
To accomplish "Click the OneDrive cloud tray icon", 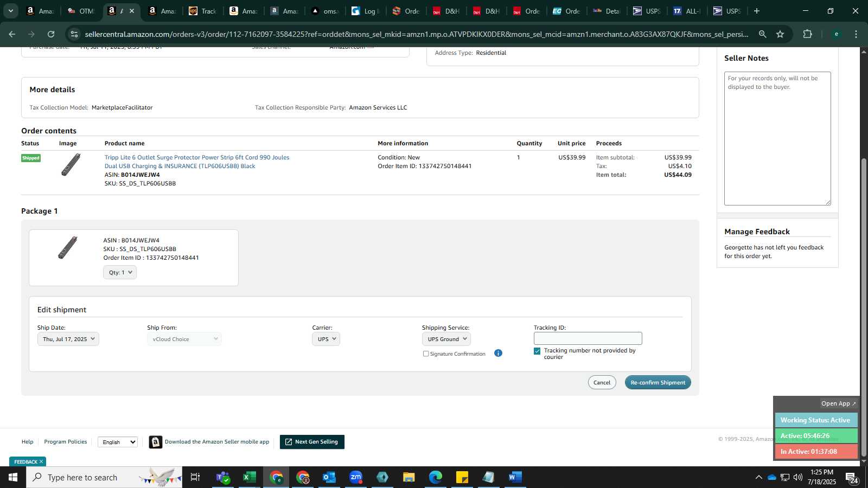I will 771,477.
